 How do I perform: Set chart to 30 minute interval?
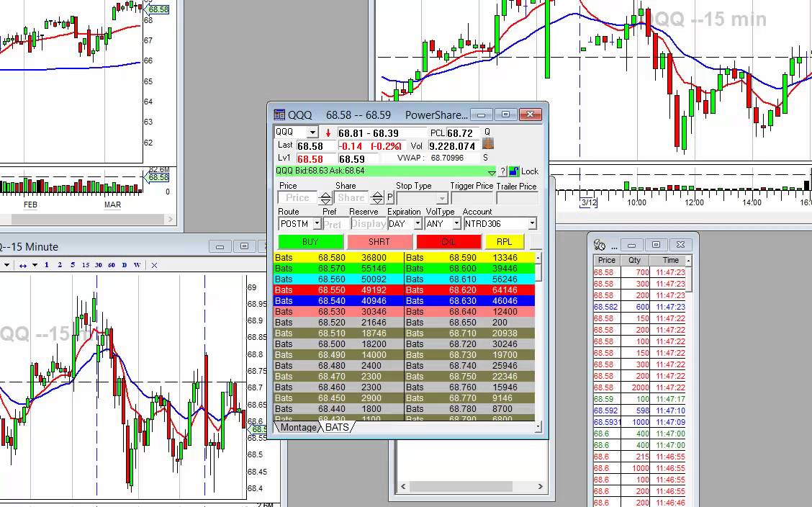point(99,265)
